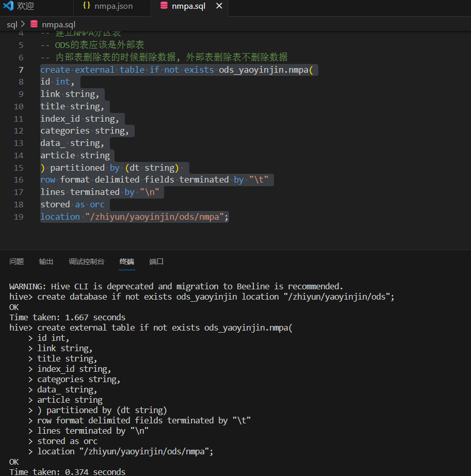The height and width of the screenshot is (476, 471).
Task: Show the 输出 panel tab
Action: [x=46, y=261]
